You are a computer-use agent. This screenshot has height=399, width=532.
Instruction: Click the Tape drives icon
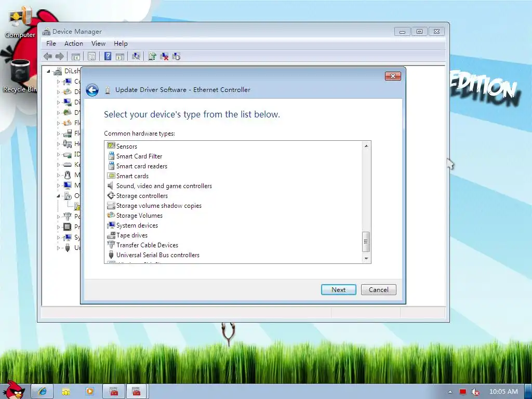coord(111,235)
